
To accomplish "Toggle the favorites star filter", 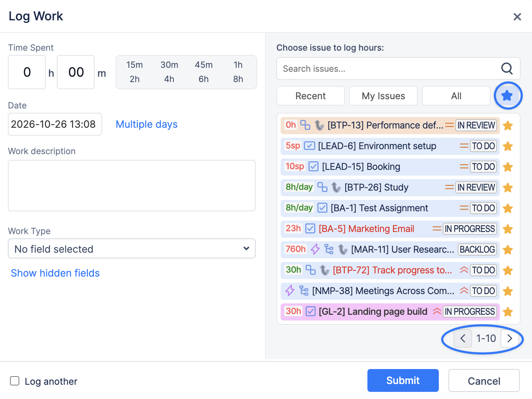I will click(x=507, y=96).
